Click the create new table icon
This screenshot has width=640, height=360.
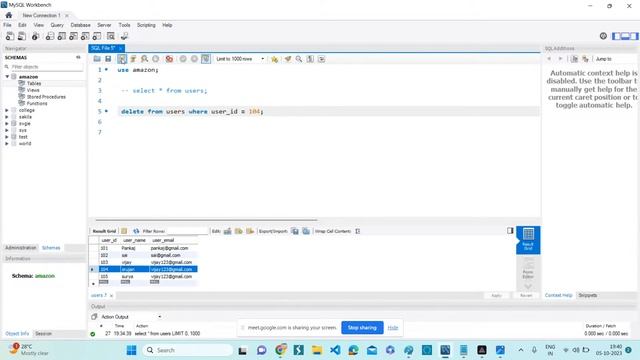tap(62, 36)
